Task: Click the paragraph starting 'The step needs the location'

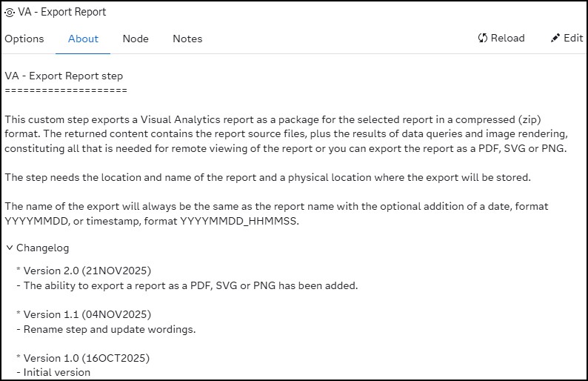Action: pyautogui.click(x=268, y=177)
